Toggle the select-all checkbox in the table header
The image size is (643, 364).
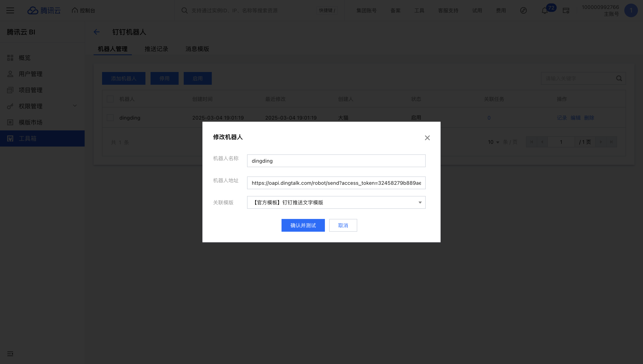tap(110, 99)
